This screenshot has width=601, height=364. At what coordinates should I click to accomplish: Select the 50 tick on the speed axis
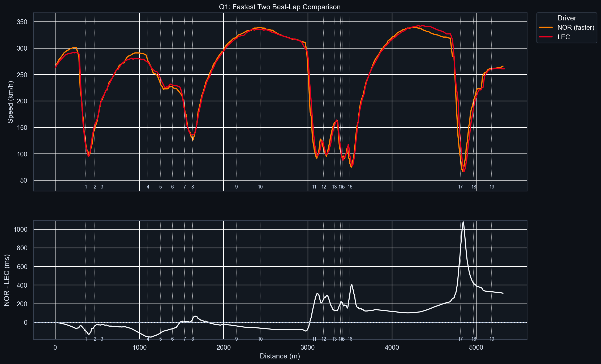24,180
